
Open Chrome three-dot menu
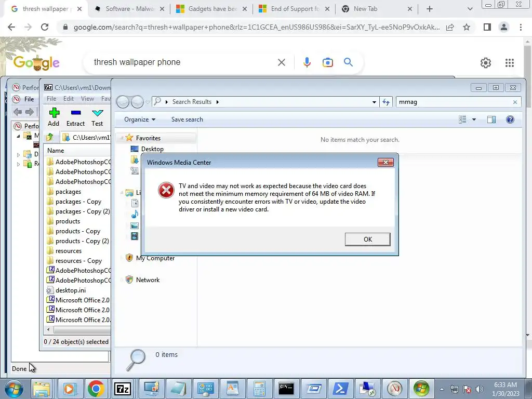pos(521,27)
